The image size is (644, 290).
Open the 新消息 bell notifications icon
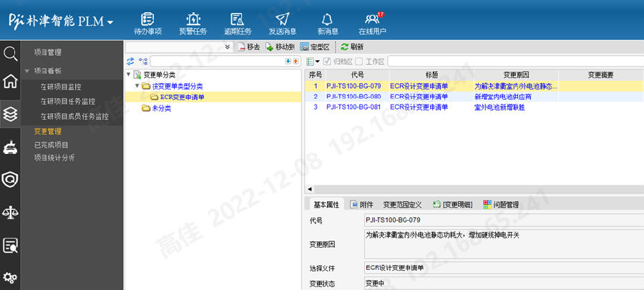pyautogui.click(x=327, y=19)
